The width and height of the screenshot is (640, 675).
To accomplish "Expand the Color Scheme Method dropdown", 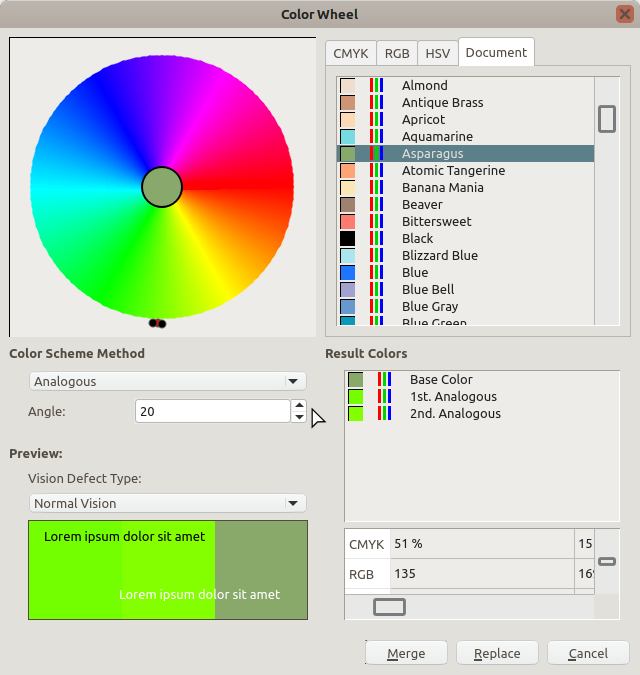I will [167, 381].
